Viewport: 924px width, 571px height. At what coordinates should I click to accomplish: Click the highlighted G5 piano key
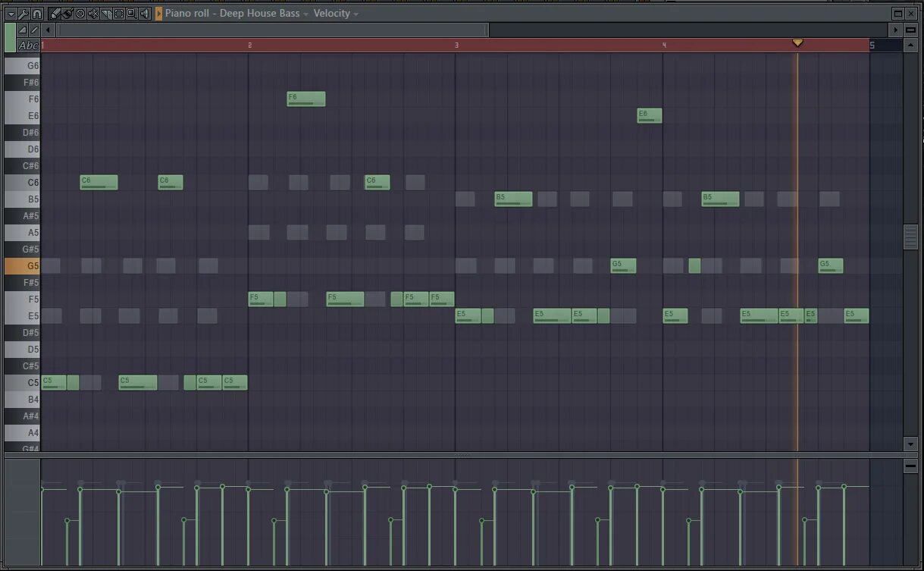coord(22,266)
